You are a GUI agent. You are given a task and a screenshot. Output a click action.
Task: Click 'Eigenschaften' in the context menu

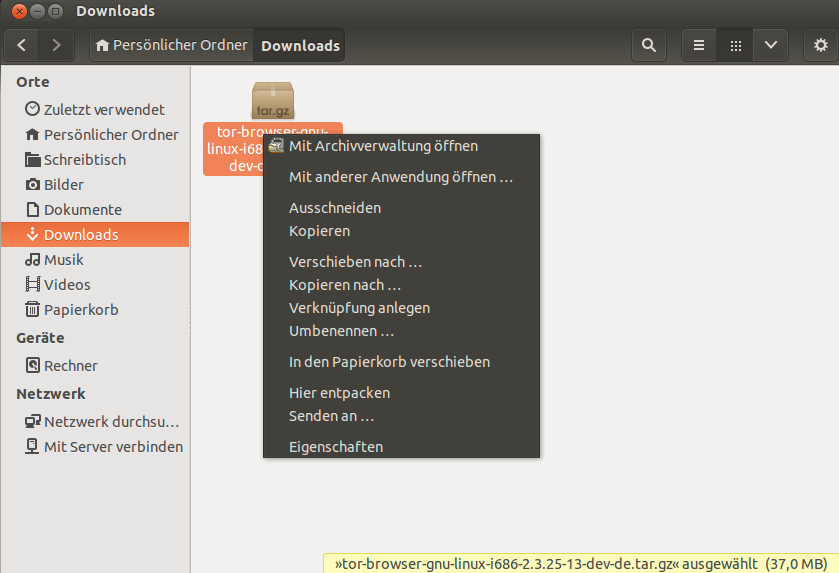pos(335,447)
